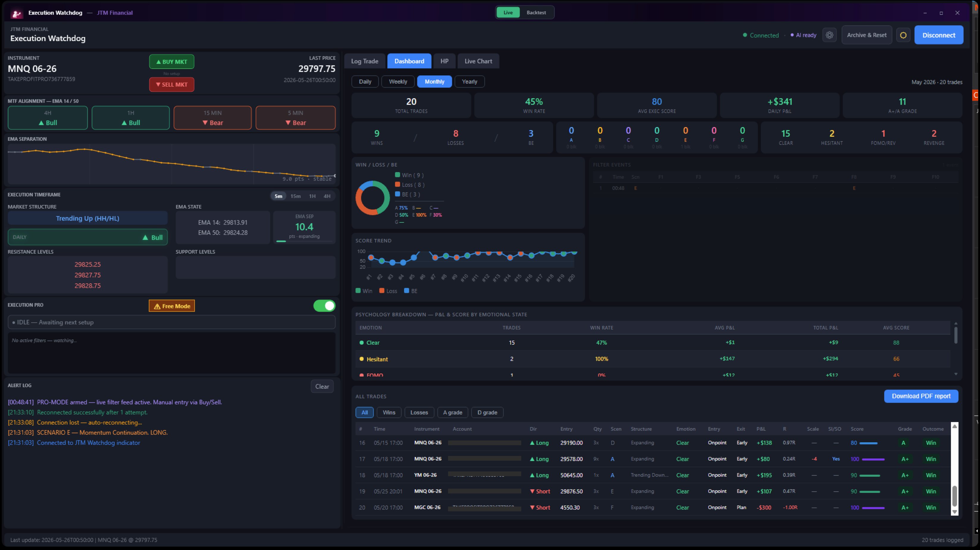The width and height of the screenshot is (980, 550).
Task: Click resistance level 29825.25
Action: [87, 265]
